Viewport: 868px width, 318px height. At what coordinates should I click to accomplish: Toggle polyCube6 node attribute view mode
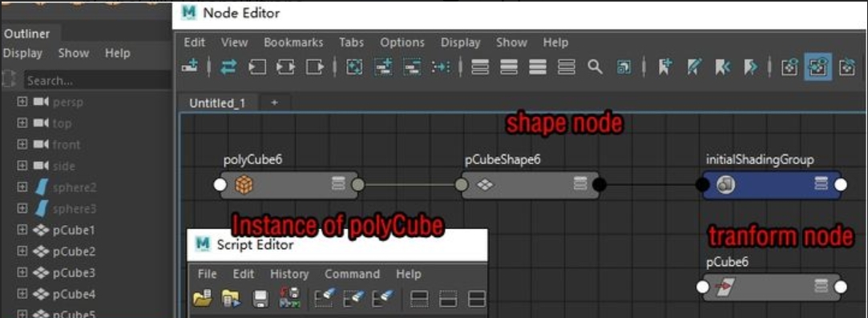coord(338,184)
